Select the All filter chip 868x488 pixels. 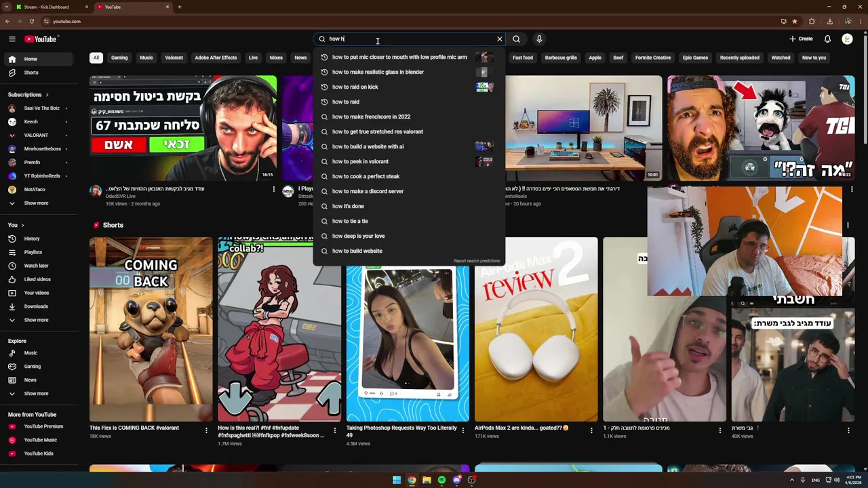click(x=96, y=58)
